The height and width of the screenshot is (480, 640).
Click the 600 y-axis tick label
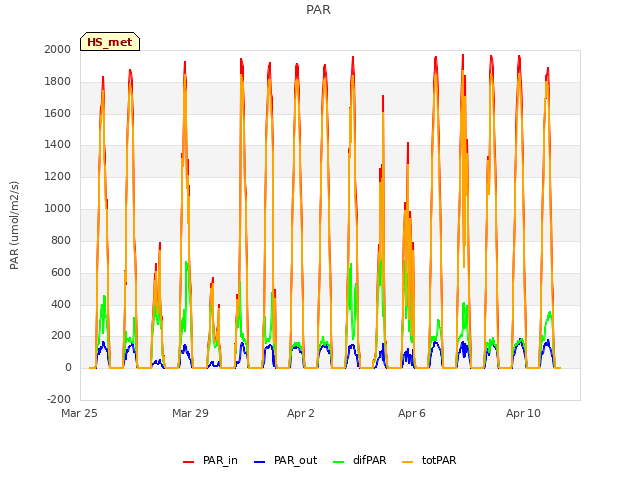point(61,272)
